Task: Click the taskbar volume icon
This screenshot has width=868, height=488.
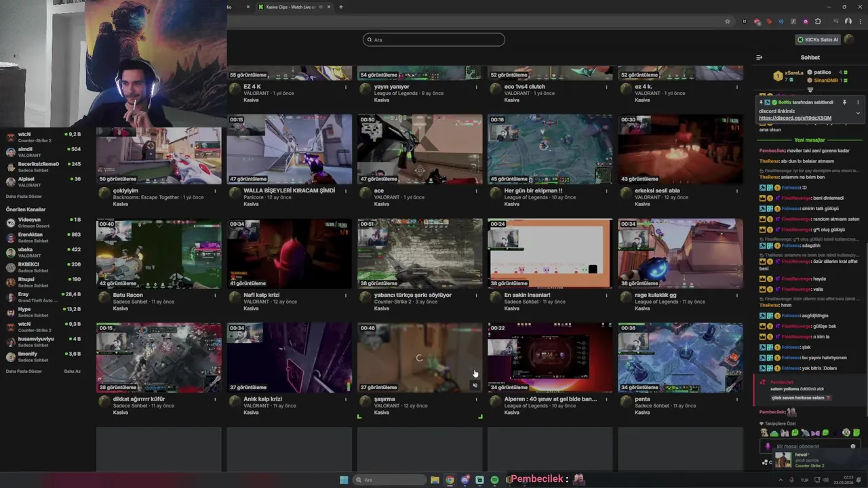Action: [825, 480]
